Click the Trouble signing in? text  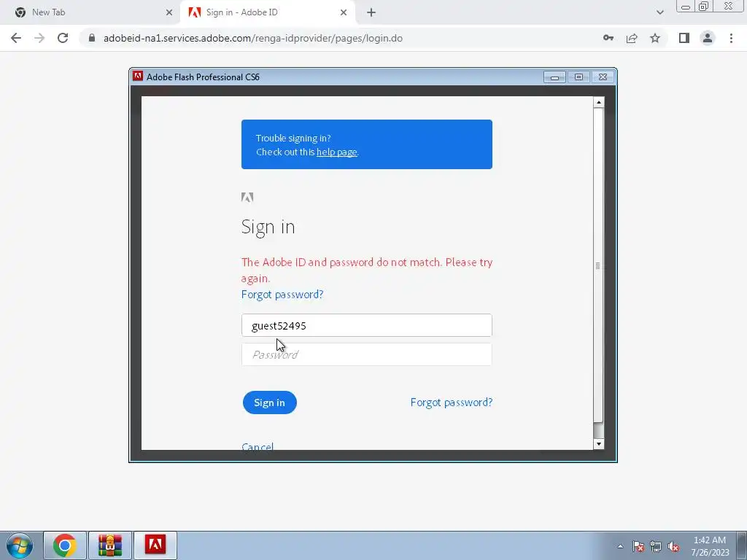pos(293,138)
